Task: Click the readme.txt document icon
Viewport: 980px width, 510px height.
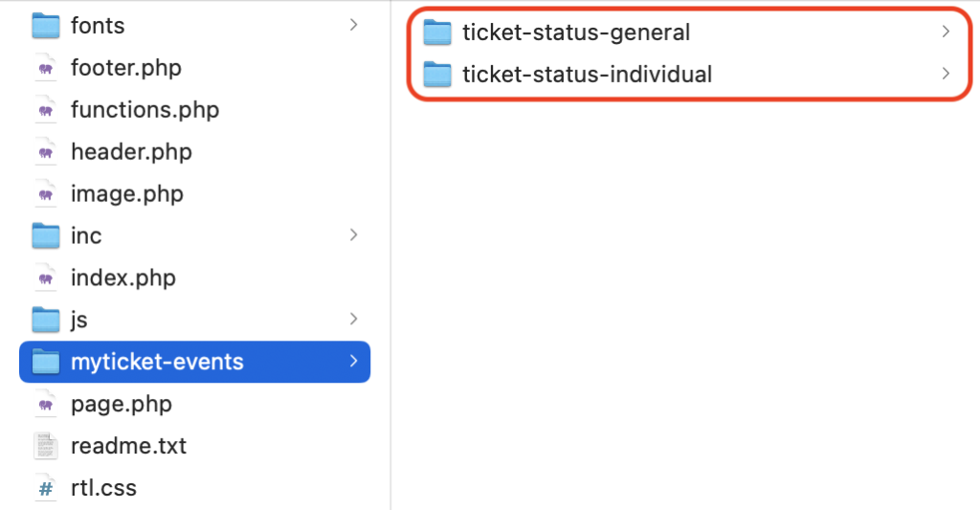Action: 46,446
